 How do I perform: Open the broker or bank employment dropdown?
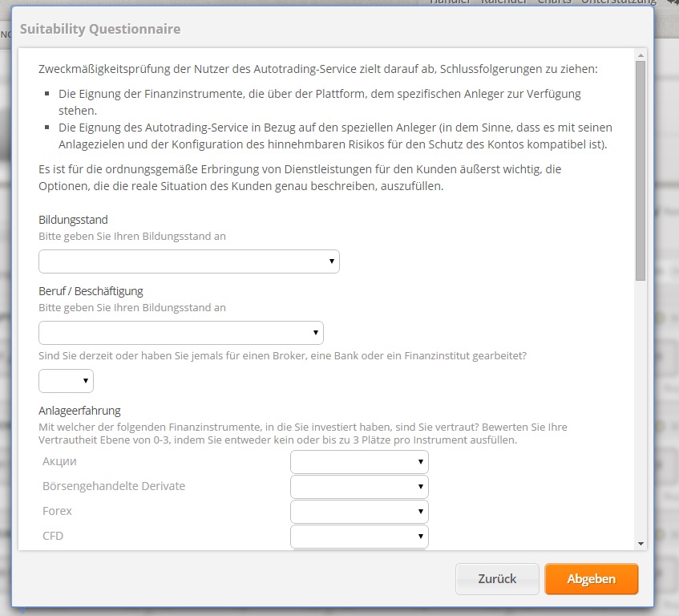click(66, 381)
